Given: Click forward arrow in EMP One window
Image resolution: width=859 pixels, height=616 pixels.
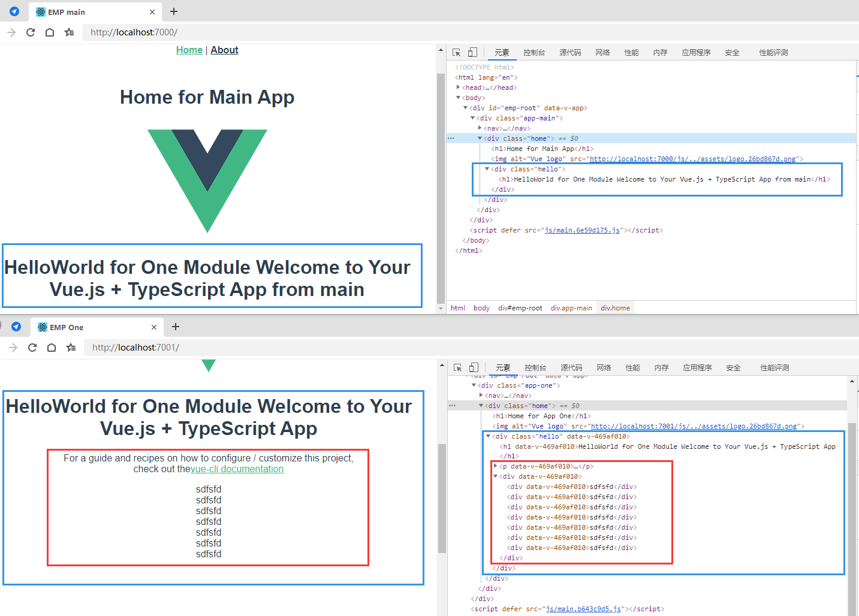Looking at the screenshot, I should point(13,348).
